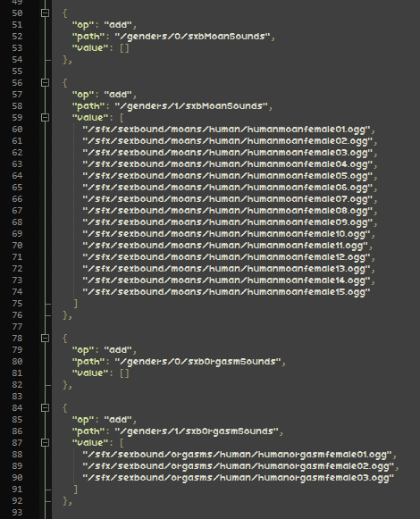Viewport: 420px width, 519px height.
Task: Click the humanmoanfemale10.ogg string
Action: (x=227, y=234)
